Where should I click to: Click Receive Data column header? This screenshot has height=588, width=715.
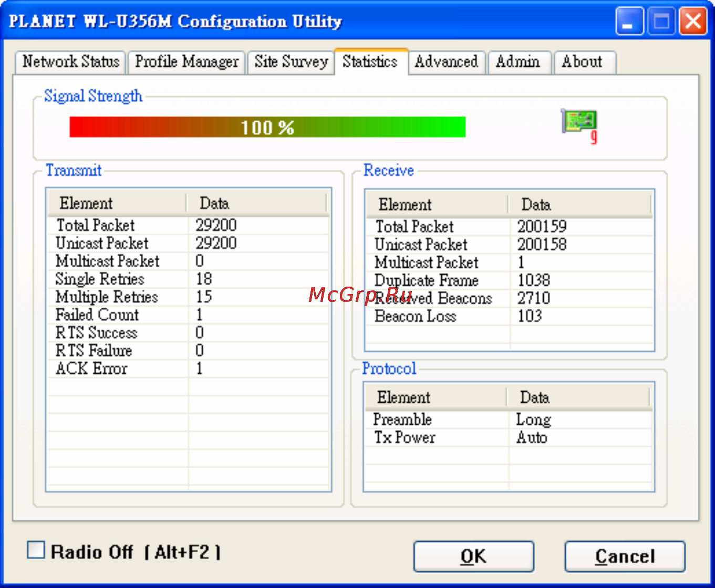[x=579, y=205]
